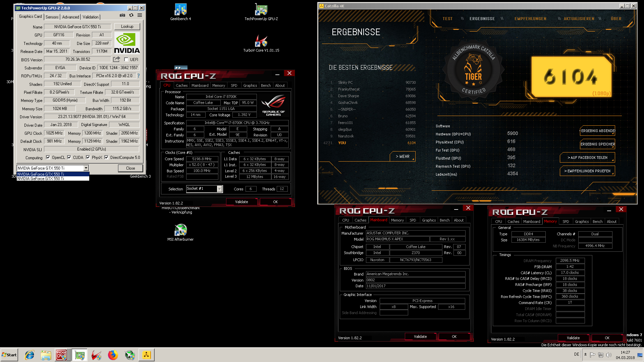The image size is (644, 362).
Task: Switch to GPU-Z Validation tab
Action: point(91,17)
